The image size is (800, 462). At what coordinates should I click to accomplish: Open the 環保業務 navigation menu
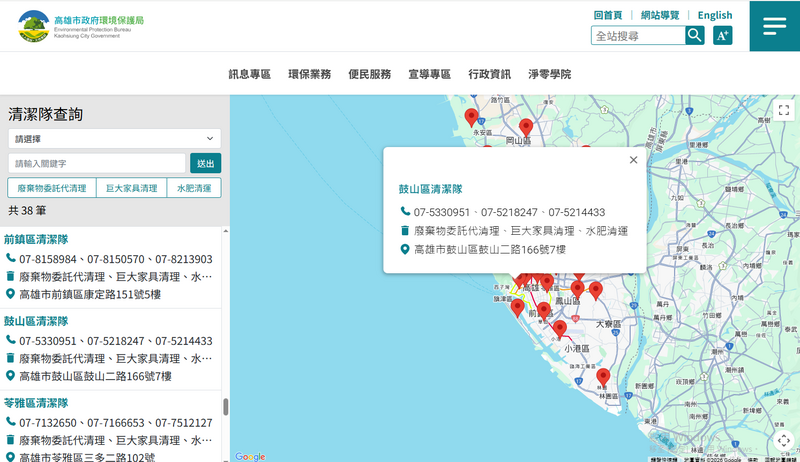pyautogui.click(x=309, y=74)
